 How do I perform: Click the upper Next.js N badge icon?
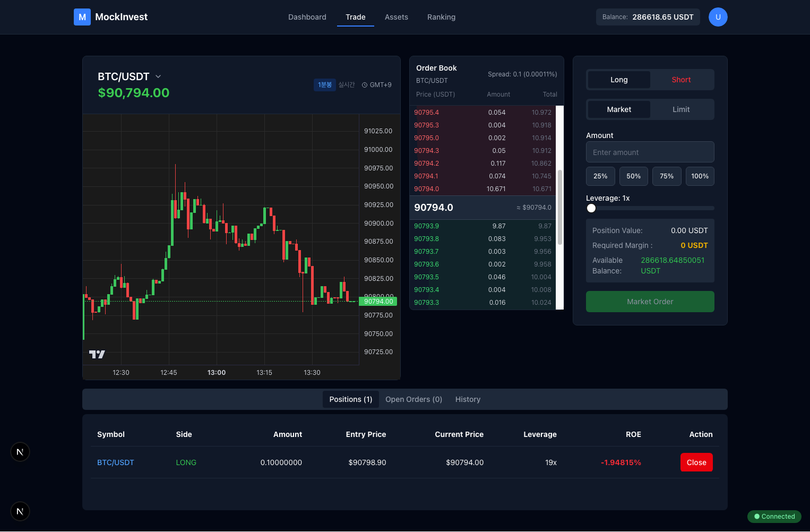(x=20, y=452)
